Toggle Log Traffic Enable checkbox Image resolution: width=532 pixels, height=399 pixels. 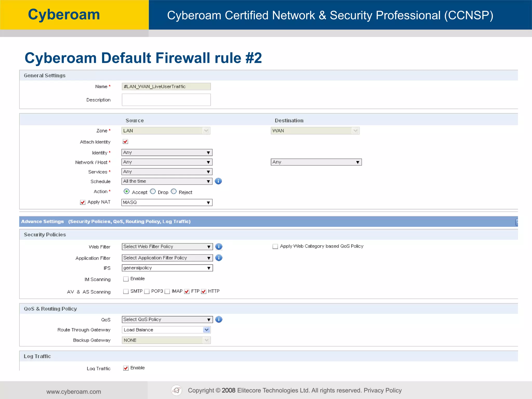(126, 368)
